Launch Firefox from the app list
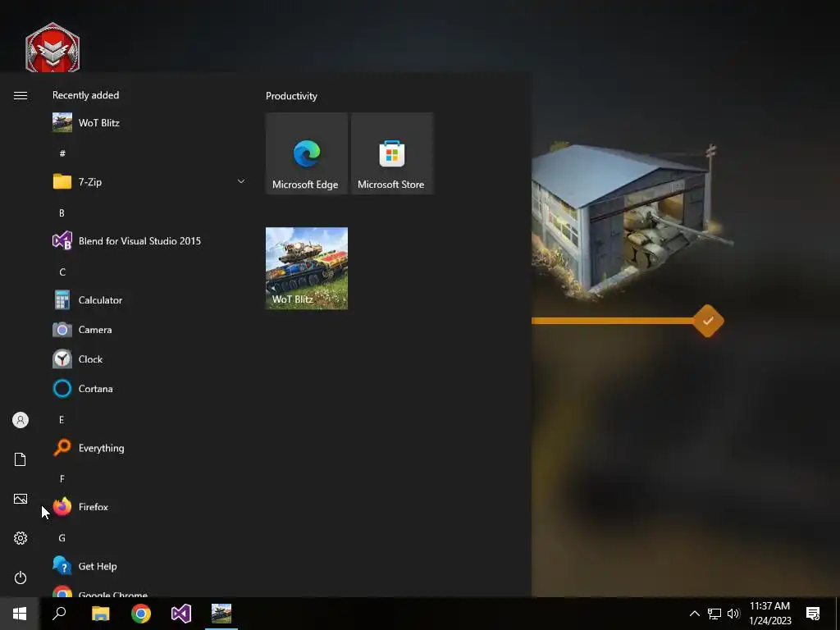This screenshot has height=630, width=840. point(148,507)
